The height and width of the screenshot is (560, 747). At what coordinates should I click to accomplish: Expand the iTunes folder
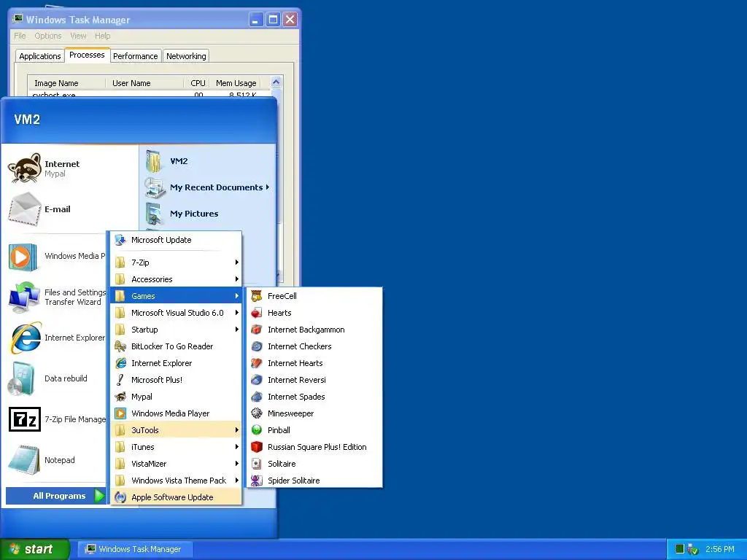(x=177, y=447)
